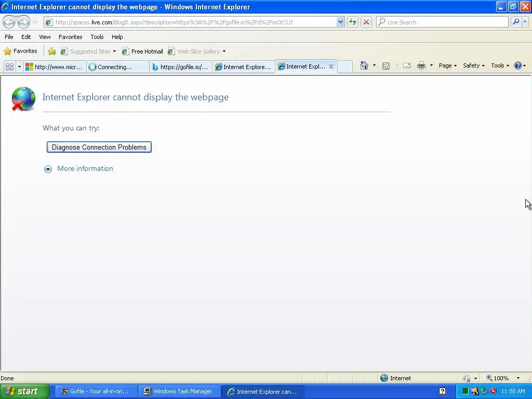The height and width of the screenshot is (399, 532).
Task: Open Suggested Sites link
Action: pos(86,51)
